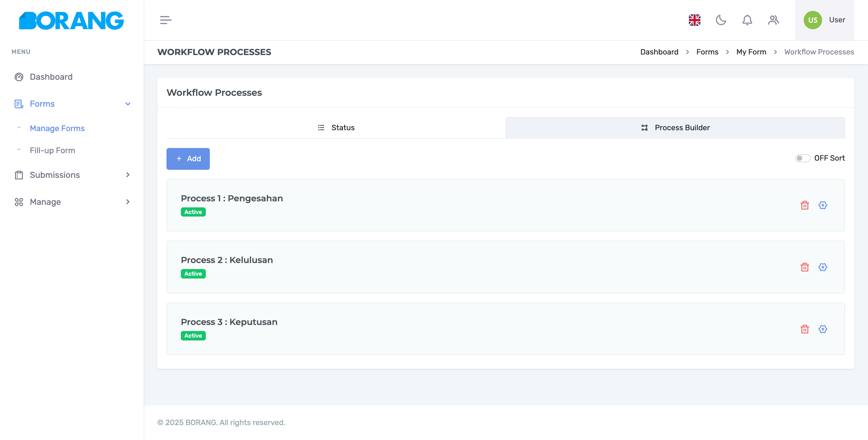Open settings gear for Process 1 Pengesahan
868x440 pixels.
[x=823, y=205]
